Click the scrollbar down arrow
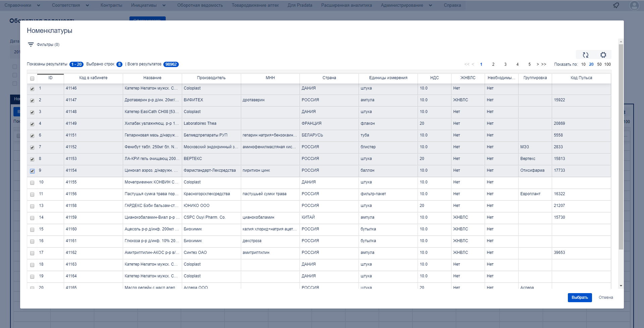The width and height of the screenshot is (644, 328). coord(621,286)
